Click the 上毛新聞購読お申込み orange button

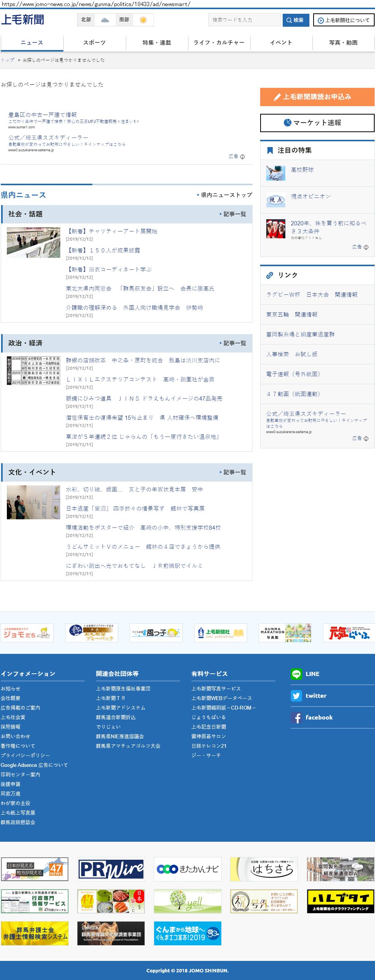(x=317, y=97)
